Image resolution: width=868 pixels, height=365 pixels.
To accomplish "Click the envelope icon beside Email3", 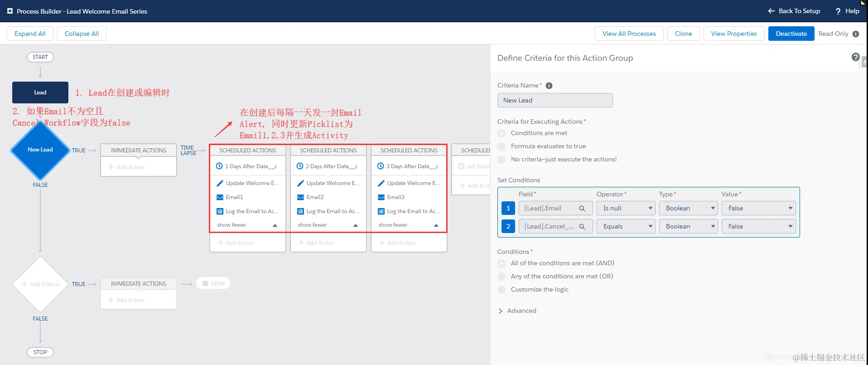I will coord(381,197).
